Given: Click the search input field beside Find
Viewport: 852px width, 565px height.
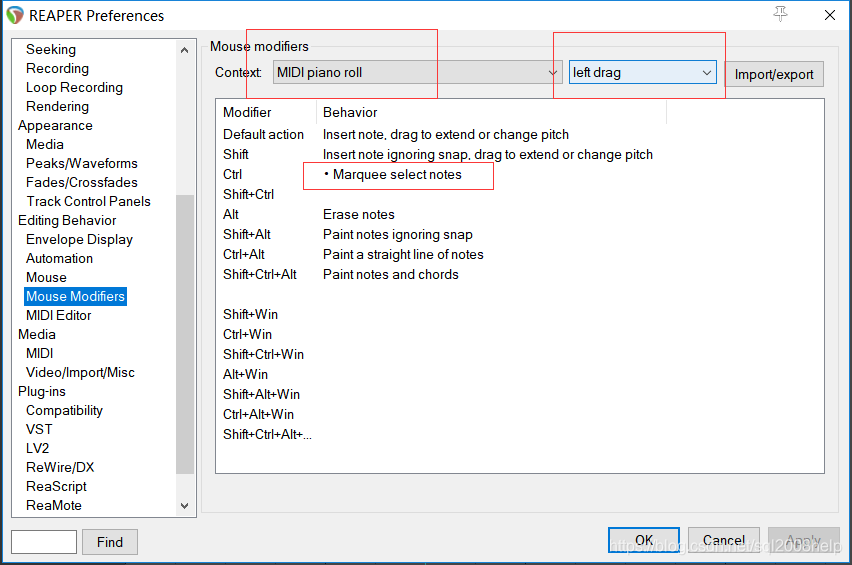Looking at the screenshot, I should 44,542.
